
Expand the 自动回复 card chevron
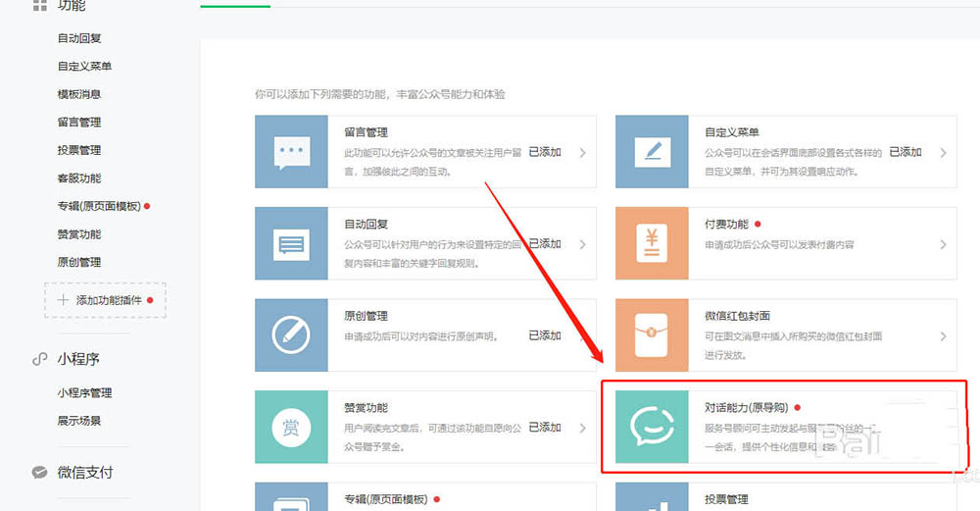coord(582,244)
